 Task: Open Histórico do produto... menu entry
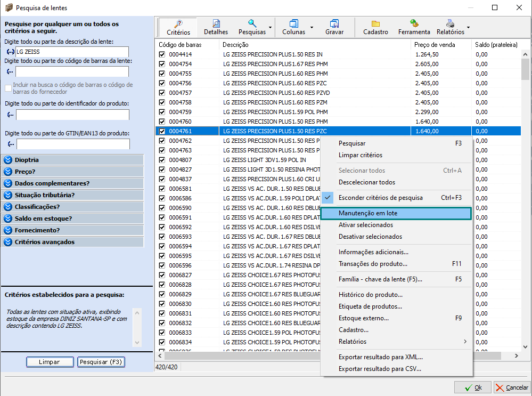[x=396, y=295]
